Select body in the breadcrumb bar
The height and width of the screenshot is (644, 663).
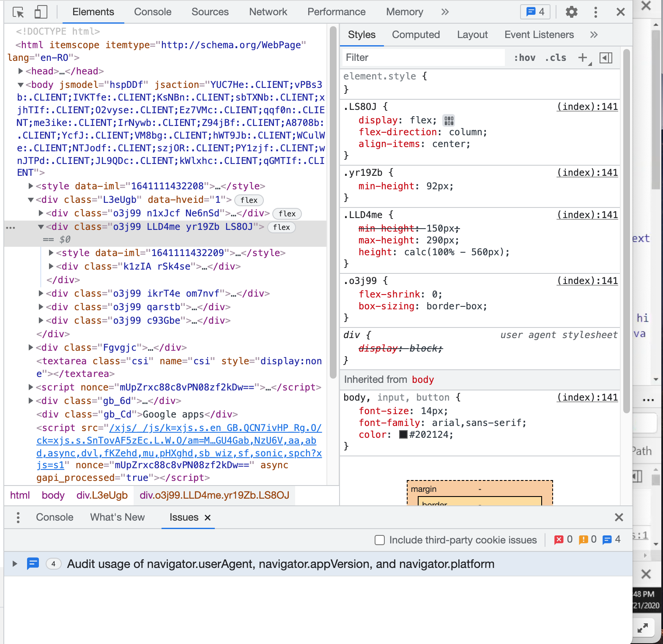point(53,495)
